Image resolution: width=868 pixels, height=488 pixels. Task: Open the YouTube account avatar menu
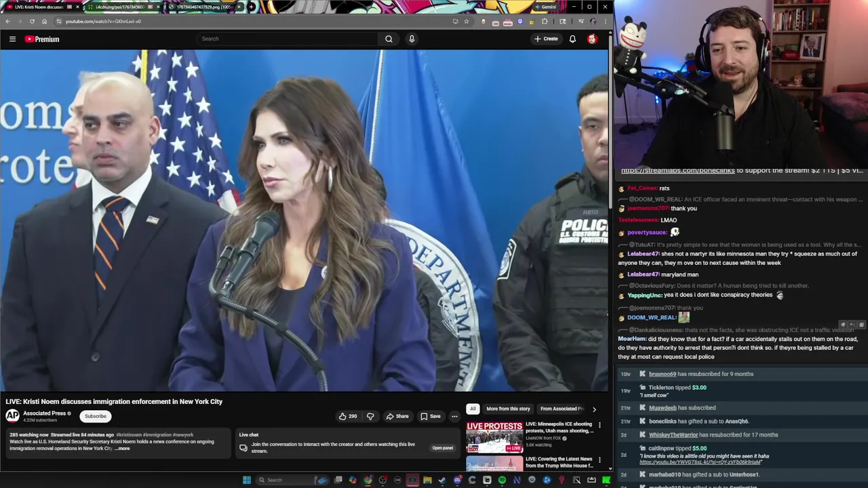(x=592, y=39)
